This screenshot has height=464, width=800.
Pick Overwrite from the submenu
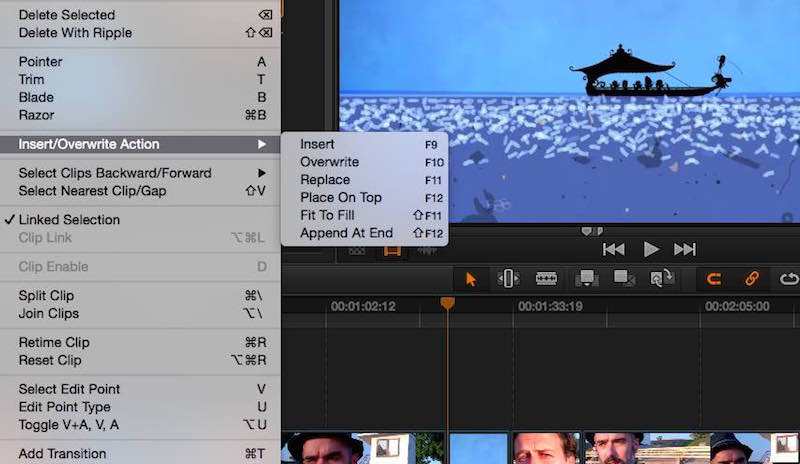click(365, 162)
